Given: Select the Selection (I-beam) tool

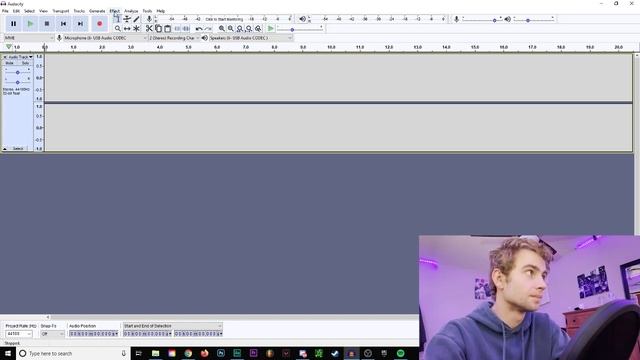Looking at the screenshot, I should point(118,19).
